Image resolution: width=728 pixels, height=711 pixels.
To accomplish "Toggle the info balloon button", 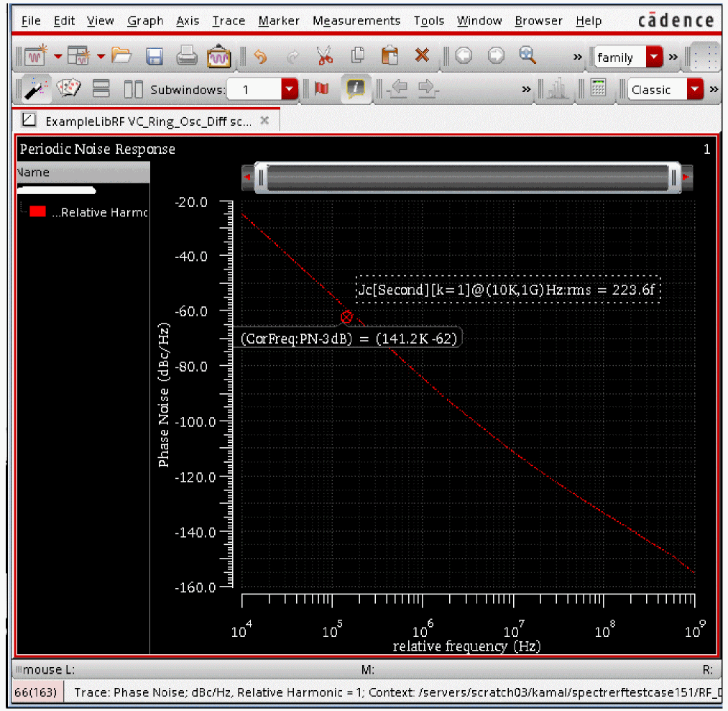I will (x=356, y=89).
